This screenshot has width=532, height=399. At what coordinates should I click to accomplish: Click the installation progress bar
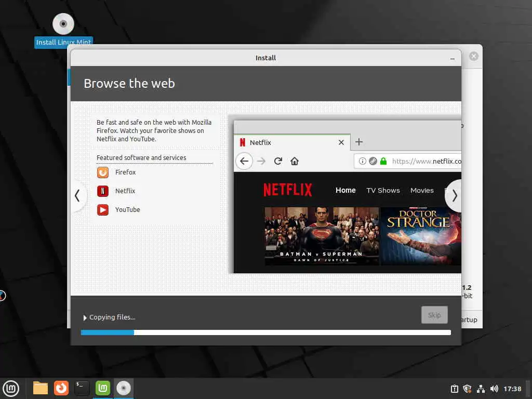pos(266,332)
